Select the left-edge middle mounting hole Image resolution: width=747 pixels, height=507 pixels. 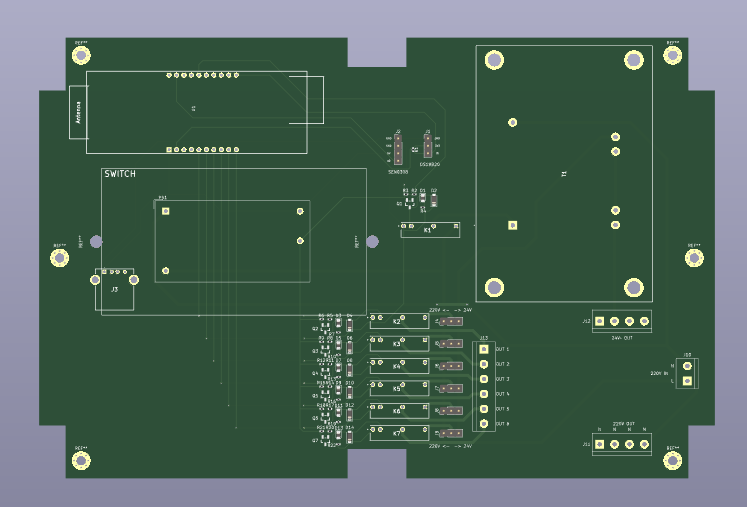coord(60,258)
